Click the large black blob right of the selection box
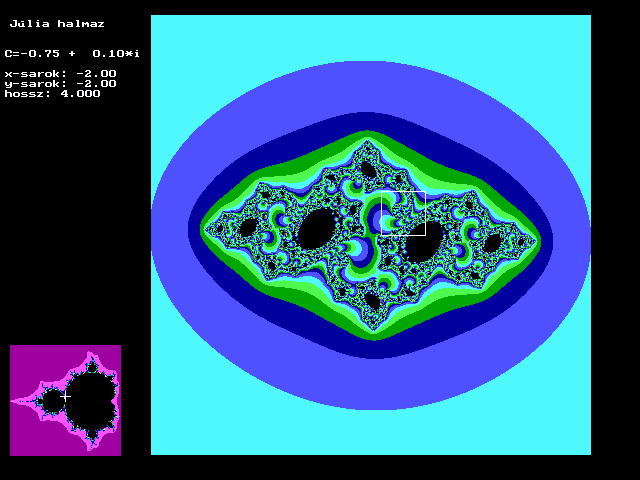The height and width of the screenshot is (480, 640). coord(425,242)
